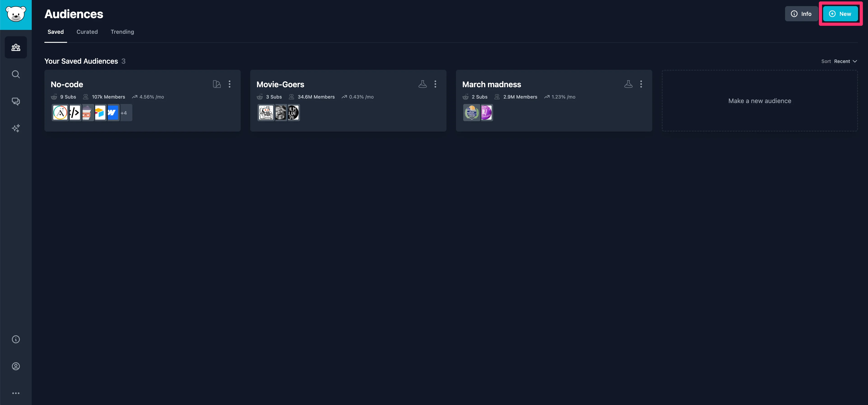This screenshot has height=405, width=868.
Task: Click the New audience button
Action: (840, 14)
